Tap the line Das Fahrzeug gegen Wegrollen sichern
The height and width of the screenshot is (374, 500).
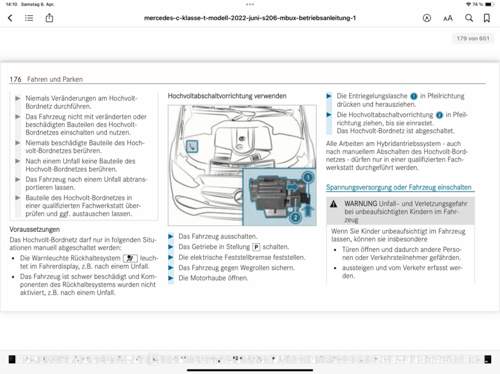[x=236, y=268]
